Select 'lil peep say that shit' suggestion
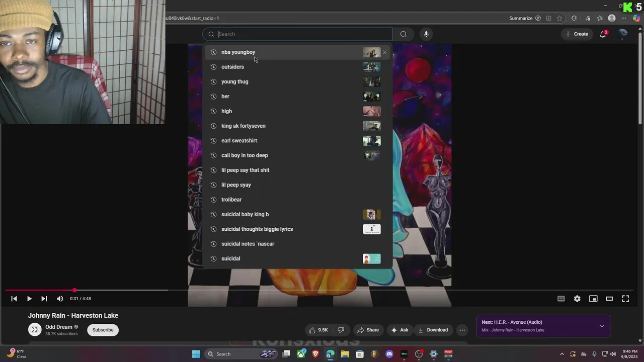 tap(298, 170)
